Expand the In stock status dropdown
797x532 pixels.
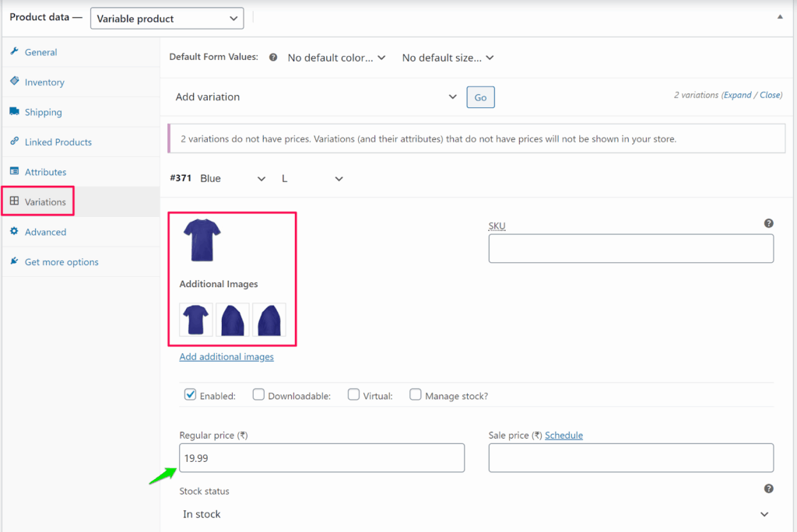(x=475, y=514)
